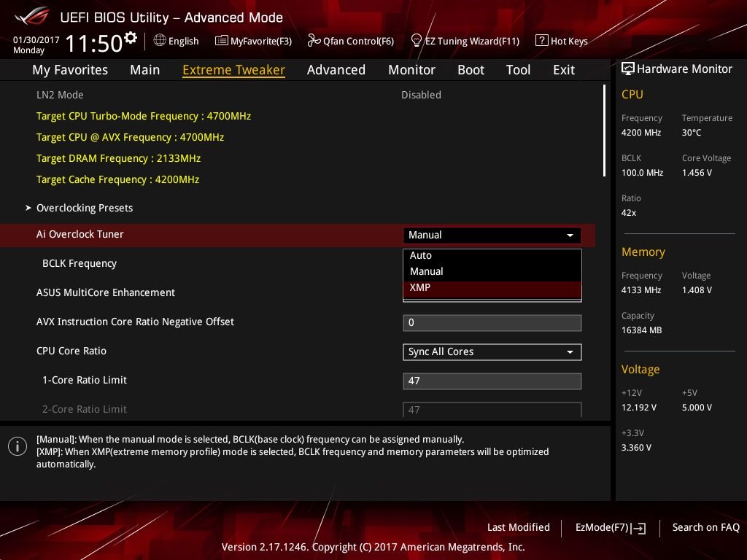Click the 1-Core Ratio Limit input field

point(492,381)
